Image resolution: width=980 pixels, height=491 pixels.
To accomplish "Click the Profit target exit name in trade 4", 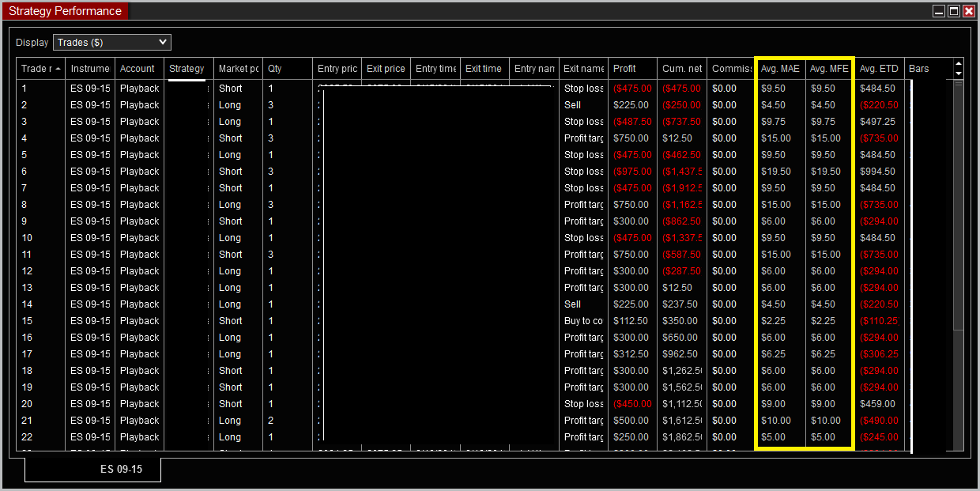I will click(x=583, y=138).
